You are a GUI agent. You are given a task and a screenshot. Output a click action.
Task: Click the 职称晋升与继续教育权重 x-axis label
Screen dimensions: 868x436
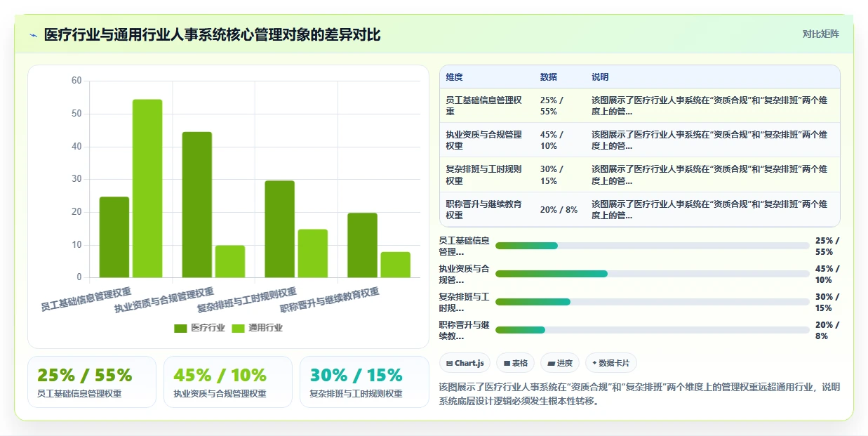coord(330,298)
